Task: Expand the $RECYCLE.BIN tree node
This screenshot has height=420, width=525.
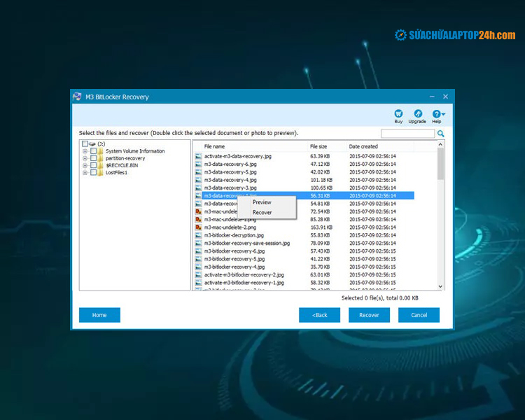Action: point(85,165)
